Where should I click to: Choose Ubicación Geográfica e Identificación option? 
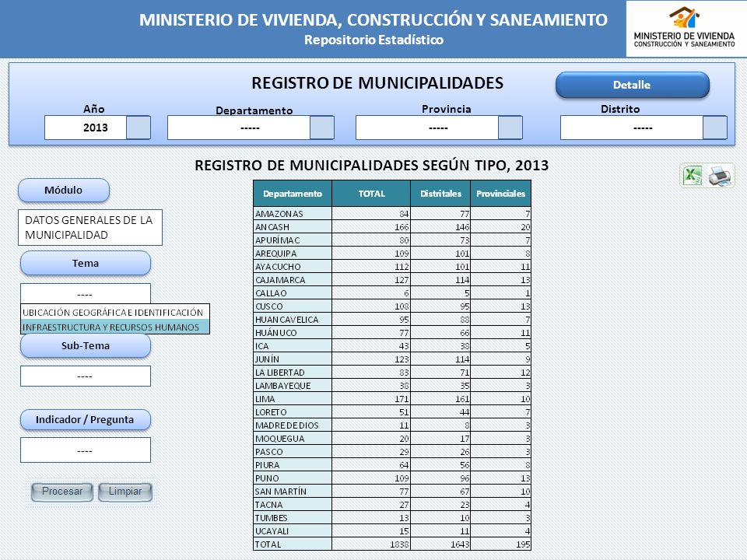coord(115,313)
